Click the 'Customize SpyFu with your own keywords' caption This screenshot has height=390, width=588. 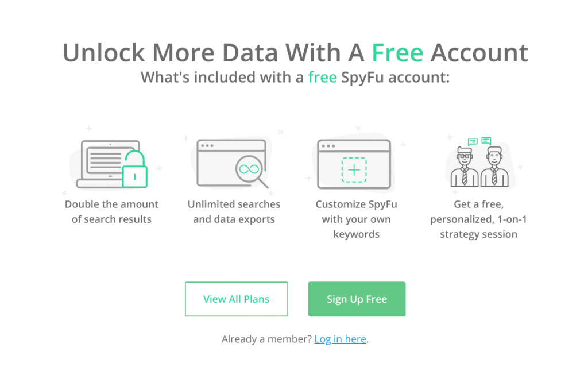tap(356, 219)
